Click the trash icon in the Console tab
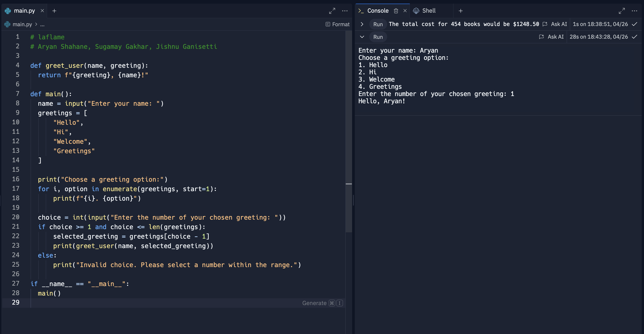 tap(396, 11)
